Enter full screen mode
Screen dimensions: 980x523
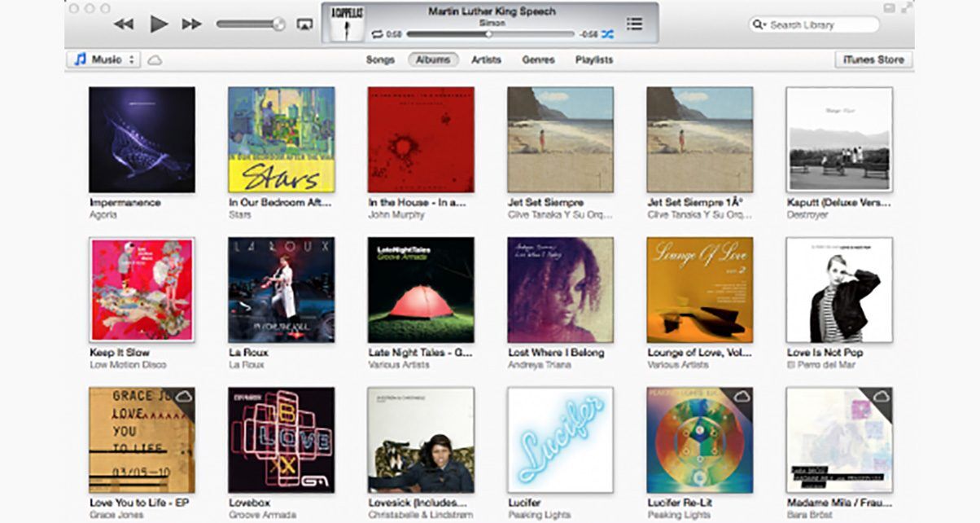(906, 8)
